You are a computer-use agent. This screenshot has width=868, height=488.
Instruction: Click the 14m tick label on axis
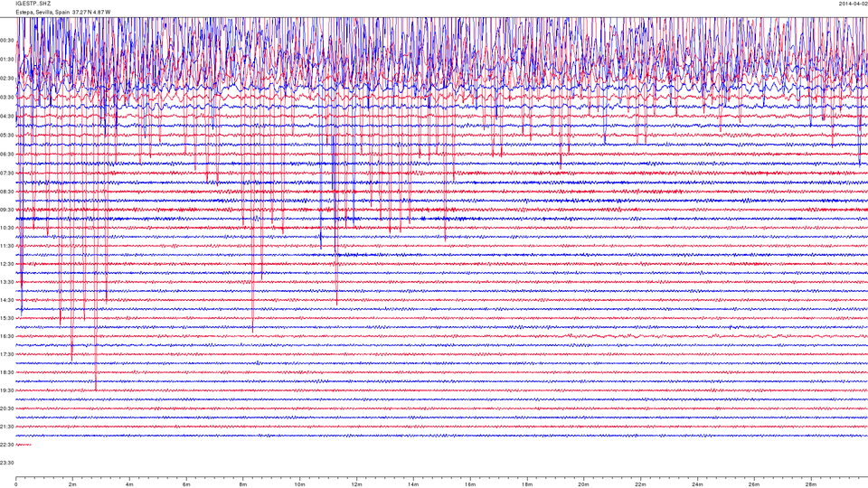pyautogui.click(x=413, y=484)
